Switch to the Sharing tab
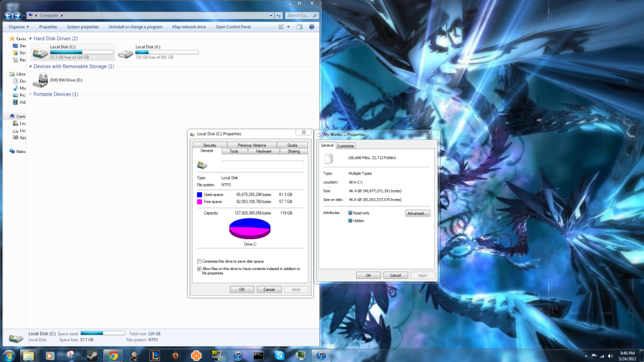 click(x=293, y=151)
